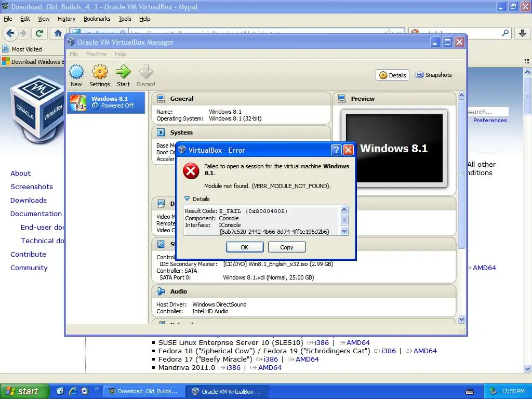Click OK in the error dialog
Screen dimensions: 532x399
245,247
